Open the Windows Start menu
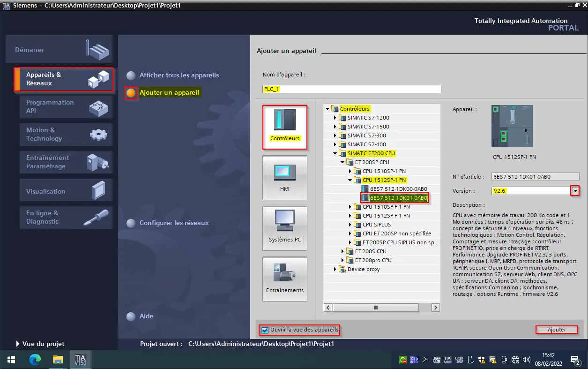The width and height of the screenshot is (588, 369). [x=11, y=360]
